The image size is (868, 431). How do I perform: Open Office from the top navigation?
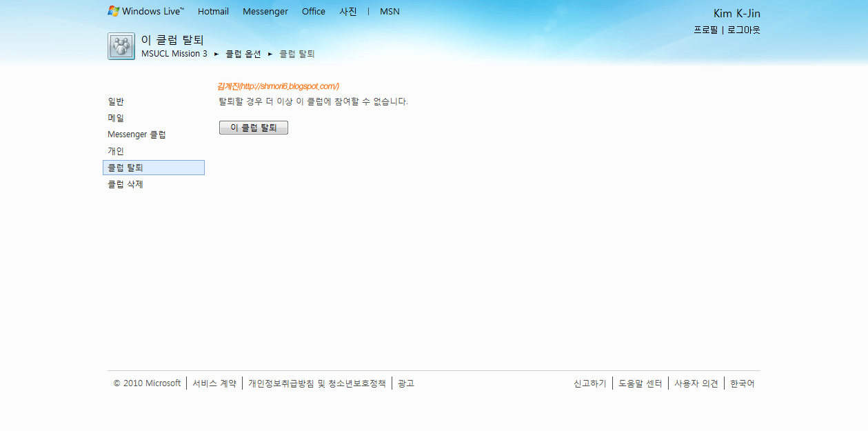314,11
